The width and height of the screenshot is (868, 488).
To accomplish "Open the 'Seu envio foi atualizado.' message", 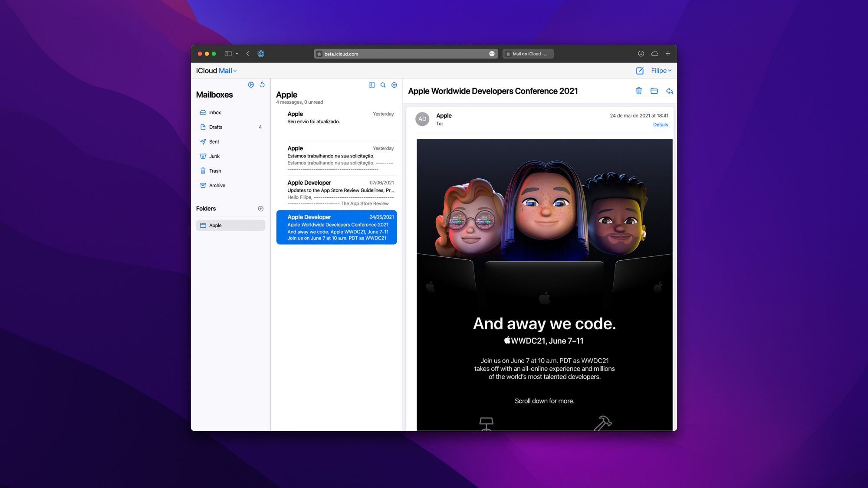I will pyautogui.click(x=336, y=124).
